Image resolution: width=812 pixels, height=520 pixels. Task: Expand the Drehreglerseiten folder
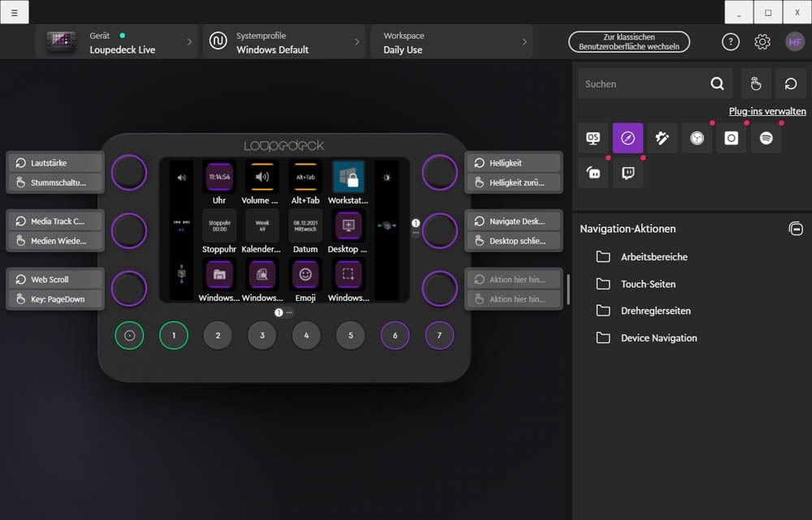coord(644,311)
